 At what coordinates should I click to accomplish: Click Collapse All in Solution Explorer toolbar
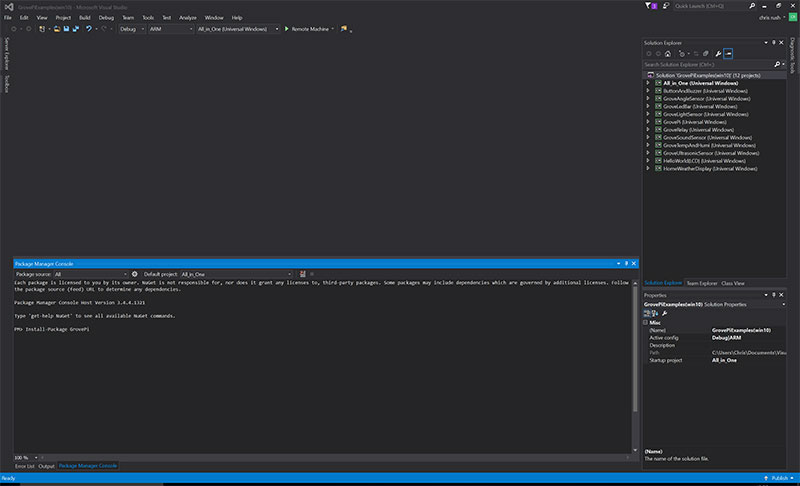(704, 52)
